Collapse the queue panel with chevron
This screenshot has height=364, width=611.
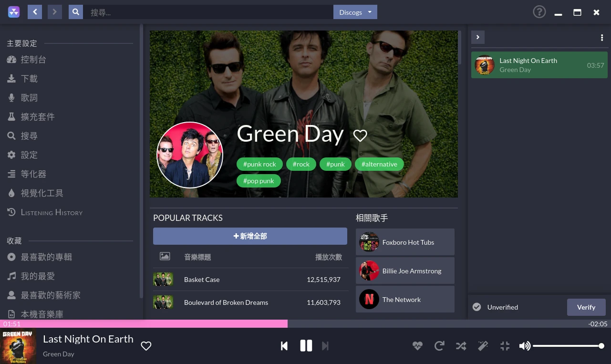(x=477, y=37)
